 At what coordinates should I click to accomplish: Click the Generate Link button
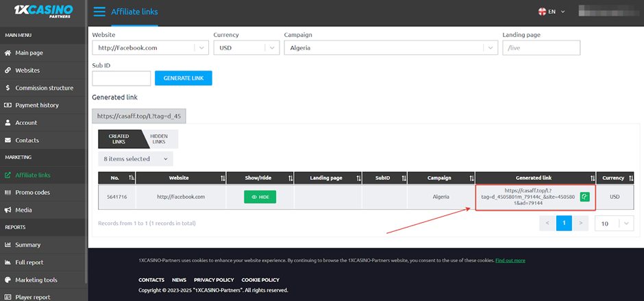[183, 78]
